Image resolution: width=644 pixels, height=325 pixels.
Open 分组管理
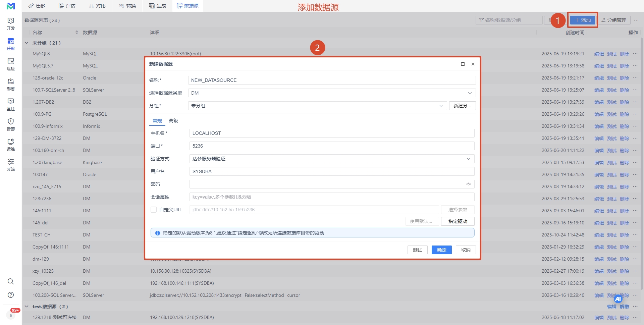tap(613, 20)
